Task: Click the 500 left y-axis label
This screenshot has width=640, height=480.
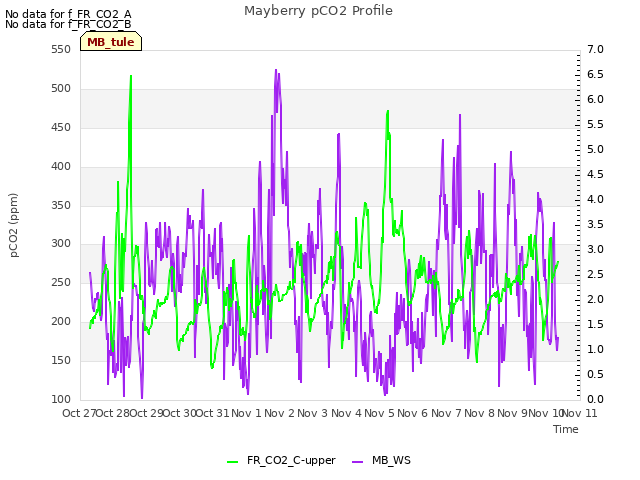Action: pos(61,89)
